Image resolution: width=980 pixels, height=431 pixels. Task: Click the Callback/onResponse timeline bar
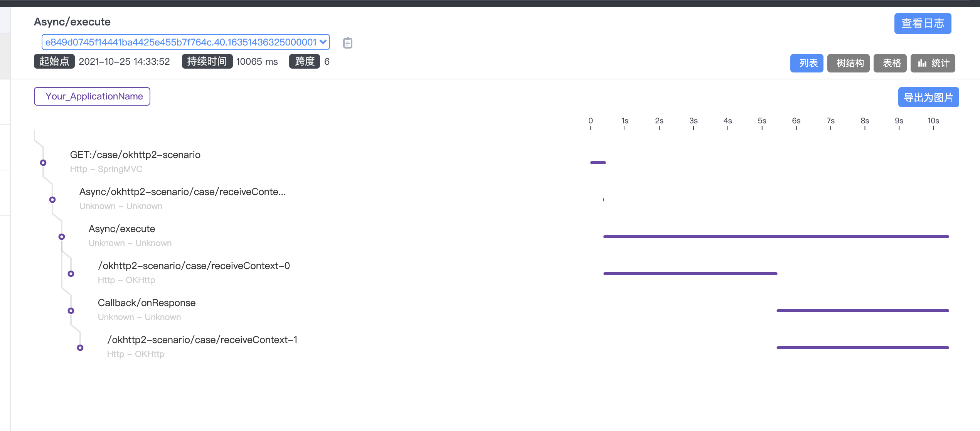(x=862, y=311)
